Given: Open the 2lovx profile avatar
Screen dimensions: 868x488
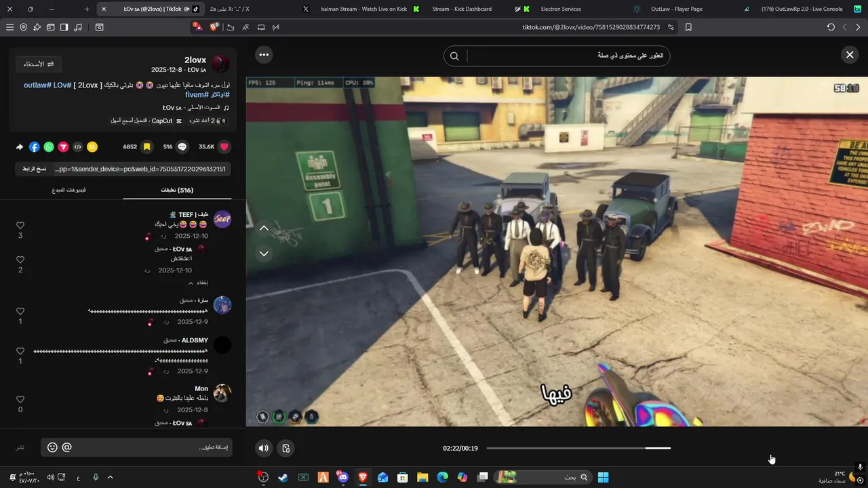Looking at the screenshot, I should coord(220,64).
